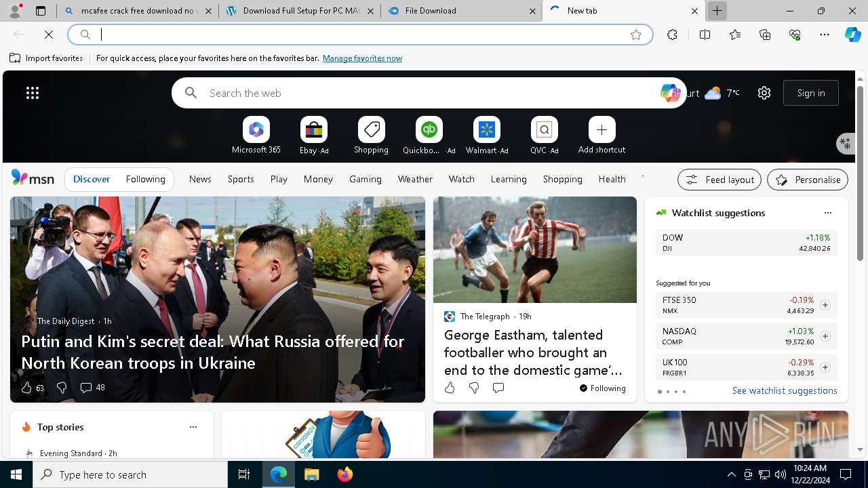This screenshot has height=488, width=868.
Task: Open page settings gear icon
Action: [764, 93]
